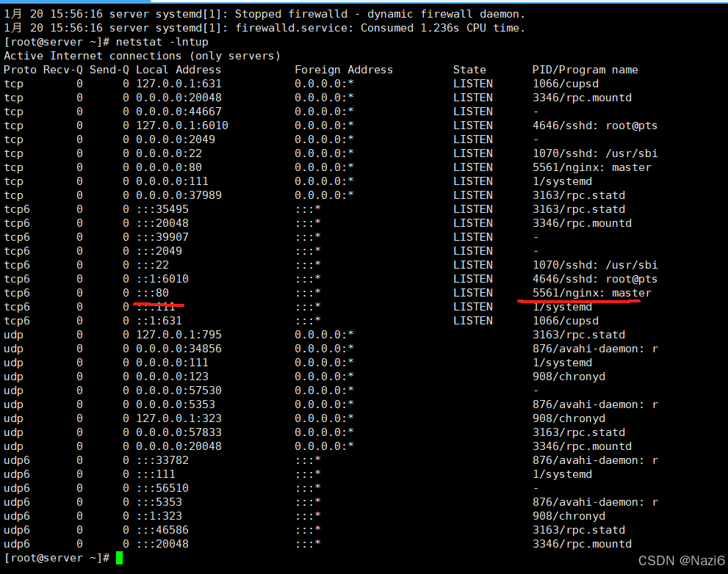Image resolution: width=728 pixels, height=574 pixels.
Task: Click '0.0.0.0:123' udp address
Action: 172,377
